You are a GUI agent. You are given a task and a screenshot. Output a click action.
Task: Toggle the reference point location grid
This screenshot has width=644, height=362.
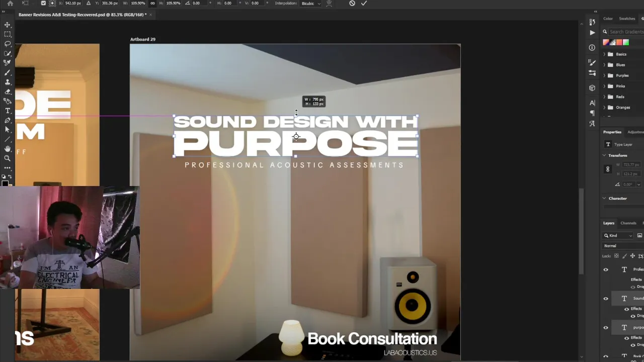point(52,3)
